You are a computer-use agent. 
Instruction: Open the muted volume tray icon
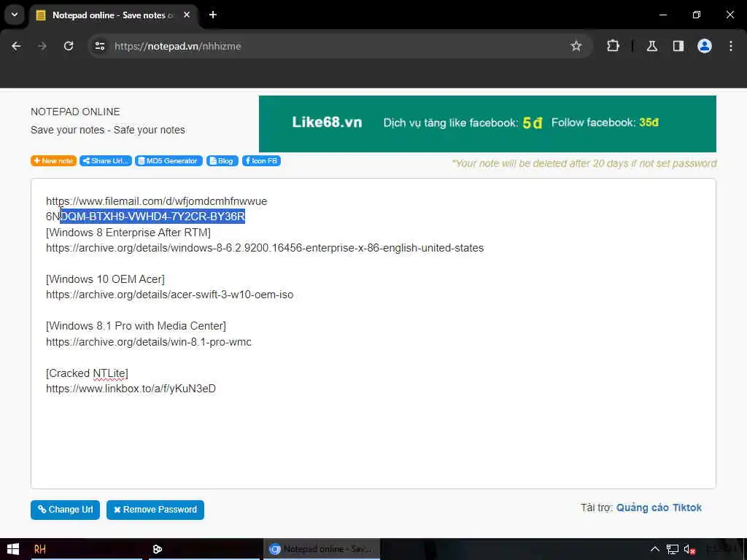(689, 549)
